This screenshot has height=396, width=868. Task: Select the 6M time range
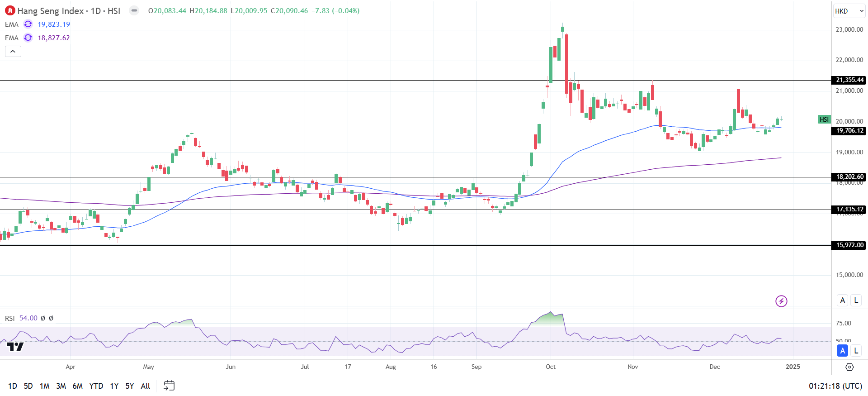[x=78, y=386]
